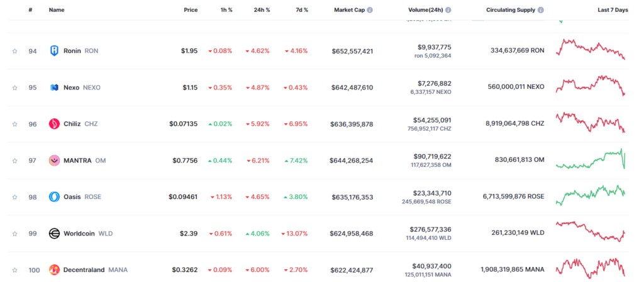Sort by the Name column header
Viewport: 644px width, 282px height.
(x=57, y=10)
